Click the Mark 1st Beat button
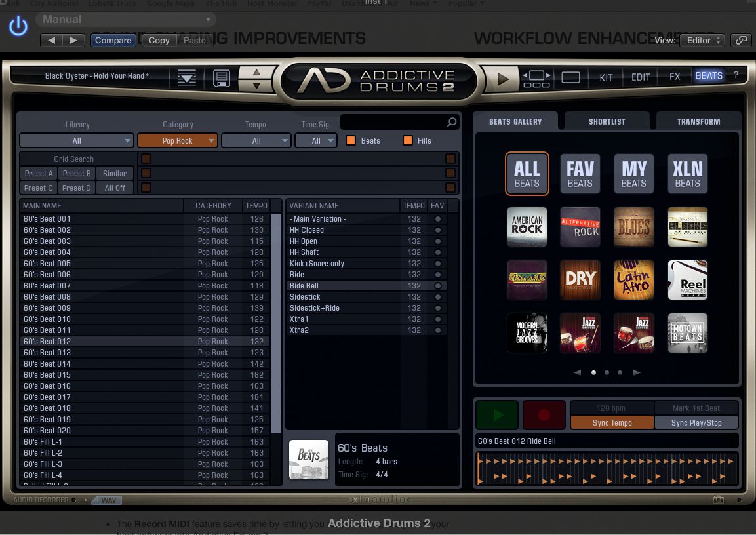 point(696,408)
